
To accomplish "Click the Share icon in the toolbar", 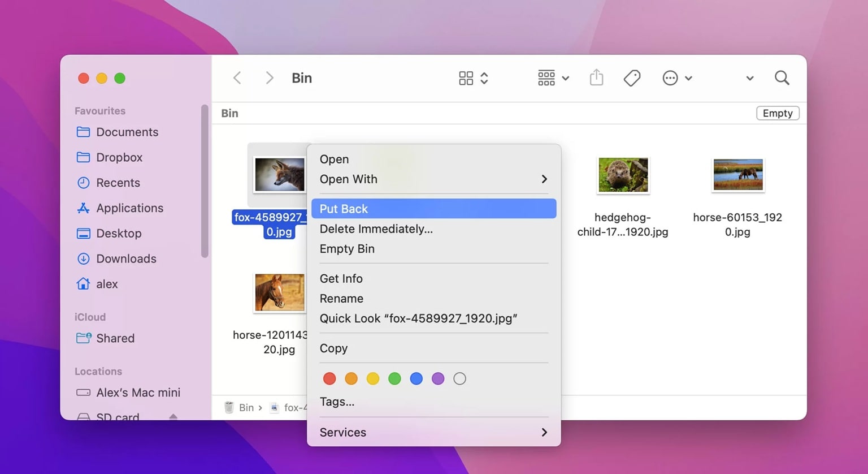I will coord(596,77).
